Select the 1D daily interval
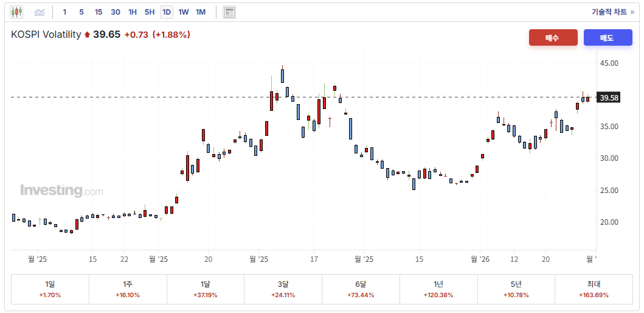The image size is (644, 313). pos(167,12)
